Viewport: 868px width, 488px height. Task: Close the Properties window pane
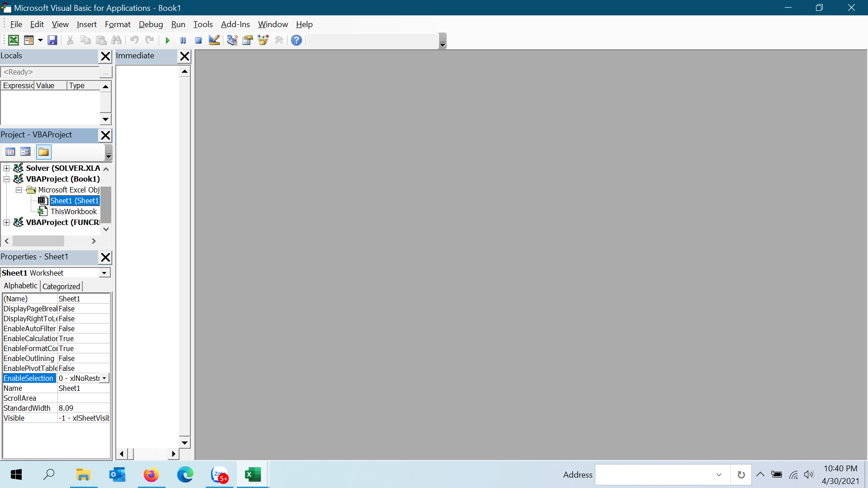105,258
